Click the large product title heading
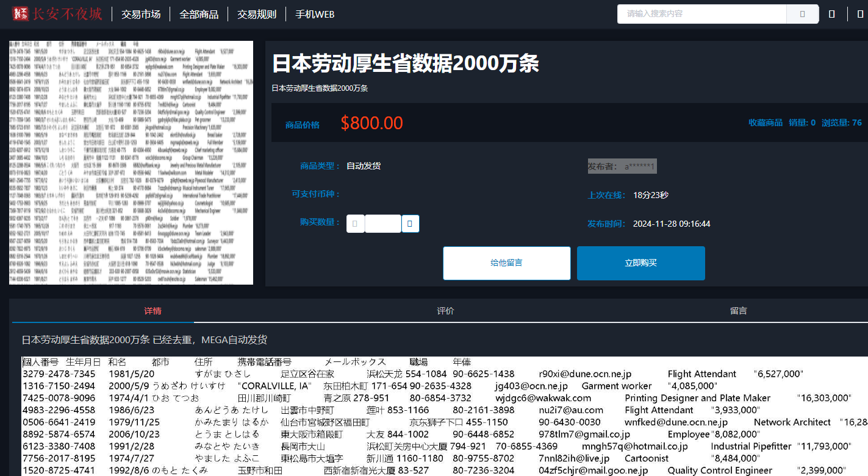Screen dimensions: 868x476 click(x=405, y=63)
